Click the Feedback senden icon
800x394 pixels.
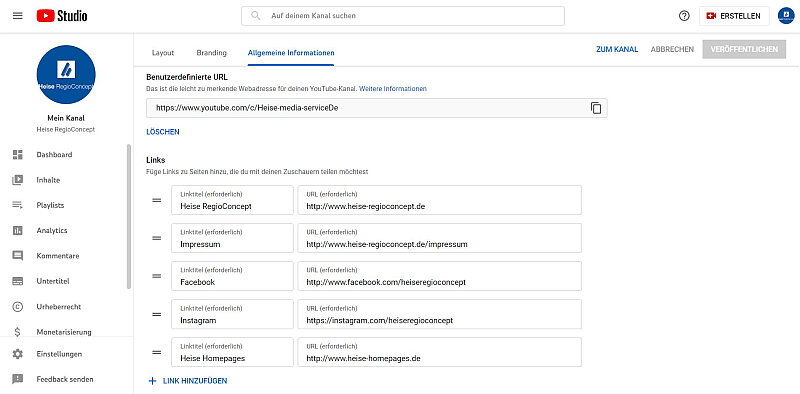18,379
